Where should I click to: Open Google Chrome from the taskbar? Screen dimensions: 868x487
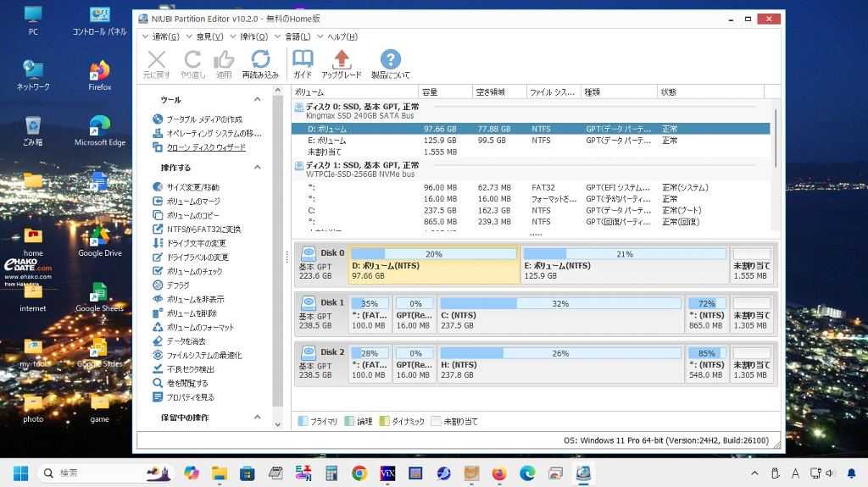point(359,473)
